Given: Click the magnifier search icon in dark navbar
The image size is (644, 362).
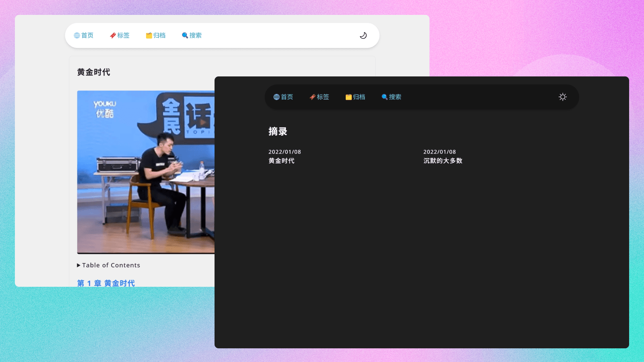Looking at the screenshot, I should click(x=384, y=97).
